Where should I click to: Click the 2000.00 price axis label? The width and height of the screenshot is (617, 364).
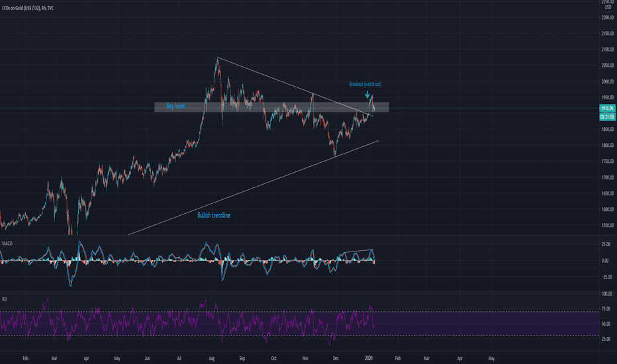tap(608, 82)
